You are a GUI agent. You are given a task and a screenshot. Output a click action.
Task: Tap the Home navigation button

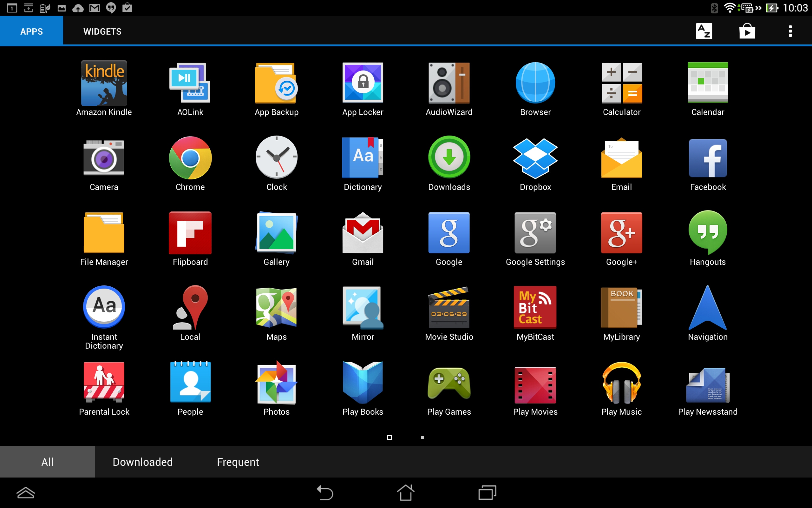(x=406, y=492)
